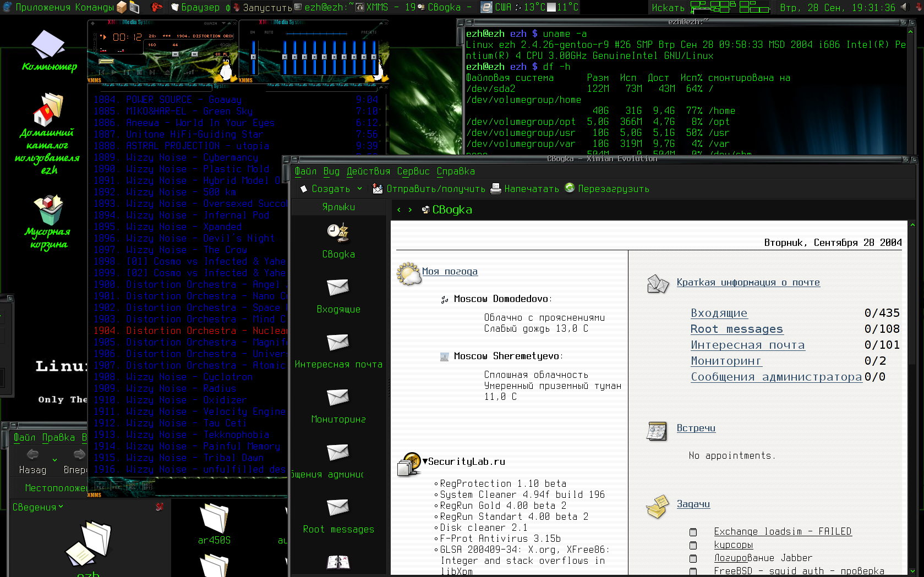This screenshot has width=924, height=577.
Task: Toggle XMMS equalizer AUTO button
Action: [x=269, y=32]
